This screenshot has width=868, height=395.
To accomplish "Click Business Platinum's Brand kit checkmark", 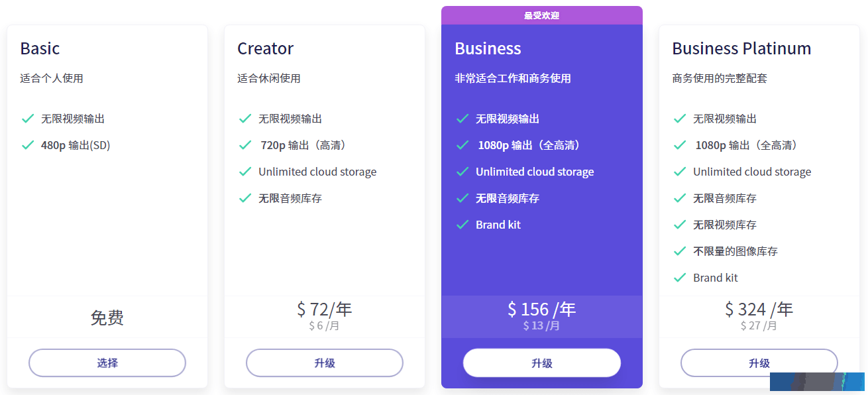I will pos(680,278).
